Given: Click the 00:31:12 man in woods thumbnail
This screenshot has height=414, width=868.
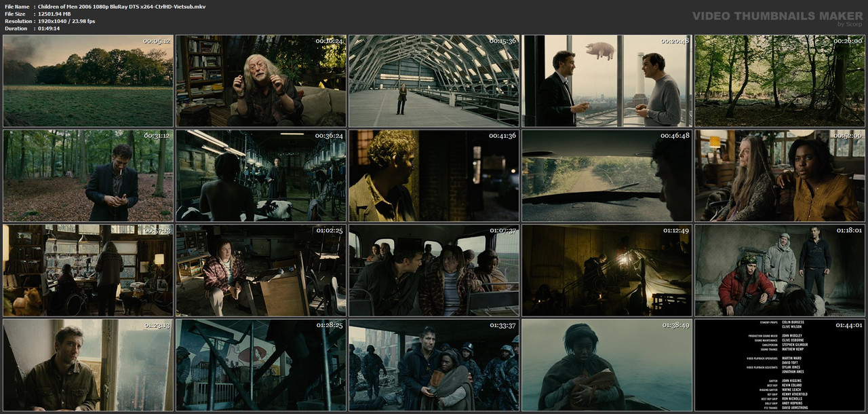Looking at the screenshot, I should tap(88, 176).
